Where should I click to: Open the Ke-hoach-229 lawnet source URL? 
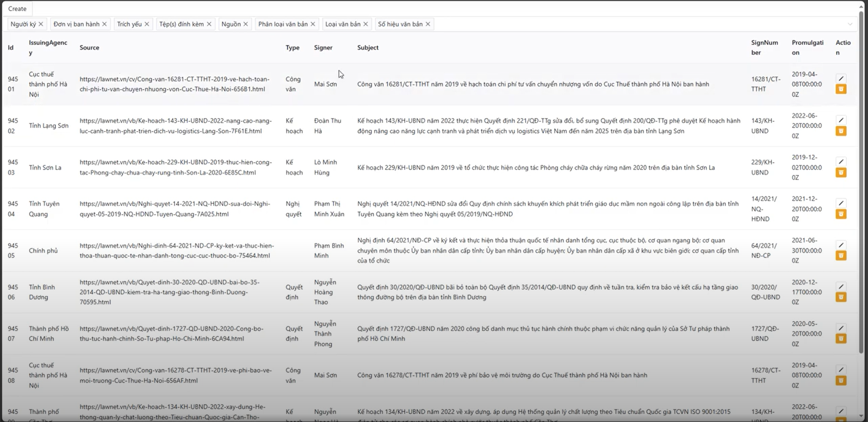pos(176,167)
